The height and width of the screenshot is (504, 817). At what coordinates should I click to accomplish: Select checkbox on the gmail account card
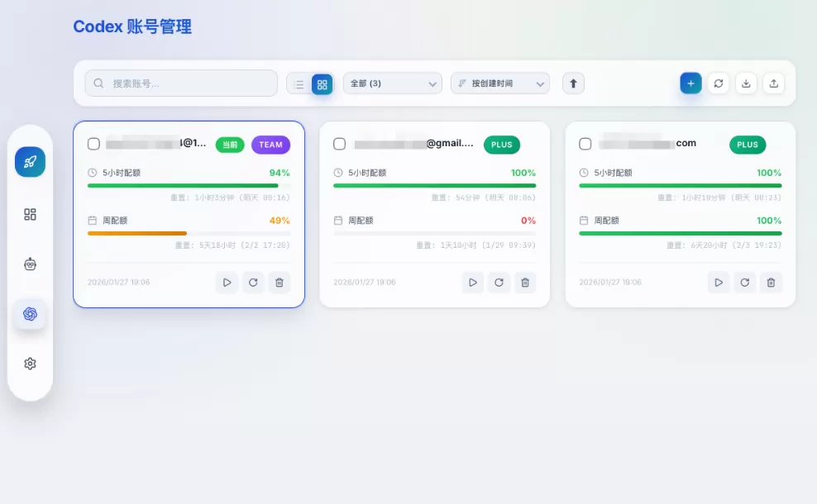tap(339, 144)
